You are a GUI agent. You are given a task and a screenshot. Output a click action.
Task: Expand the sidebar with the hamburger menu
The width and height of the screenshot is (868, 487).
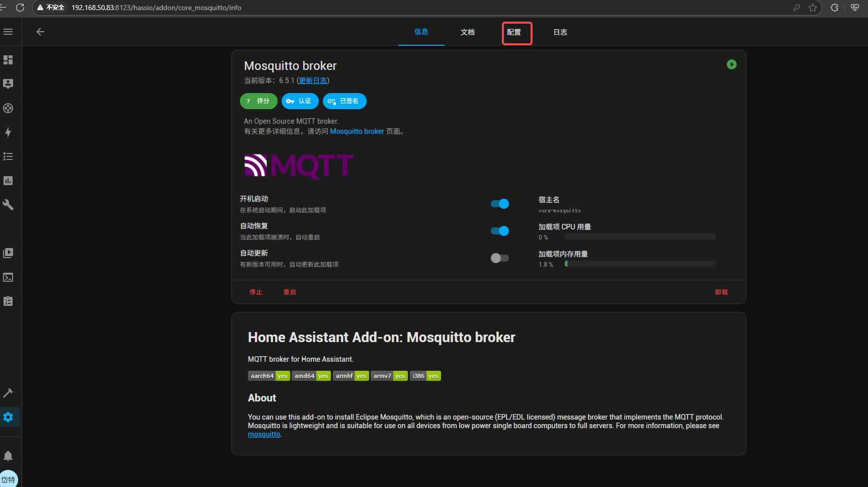[8, 32]
